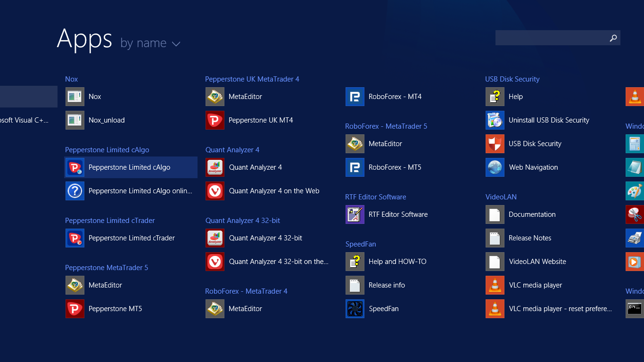The width and height of the screenshot is (644, 362).
Task: Select the Pepperstone UK MetaTrader 4 group header
Action: click(x=252, y=79)
